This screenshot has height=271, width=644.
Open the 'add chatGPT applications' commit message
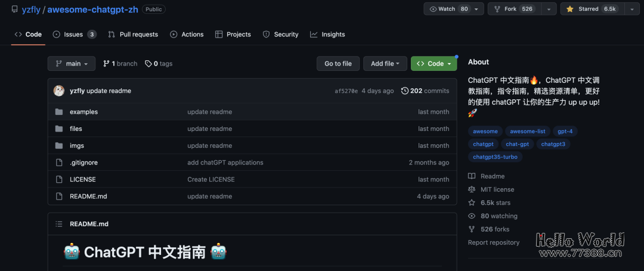(225, 163)
